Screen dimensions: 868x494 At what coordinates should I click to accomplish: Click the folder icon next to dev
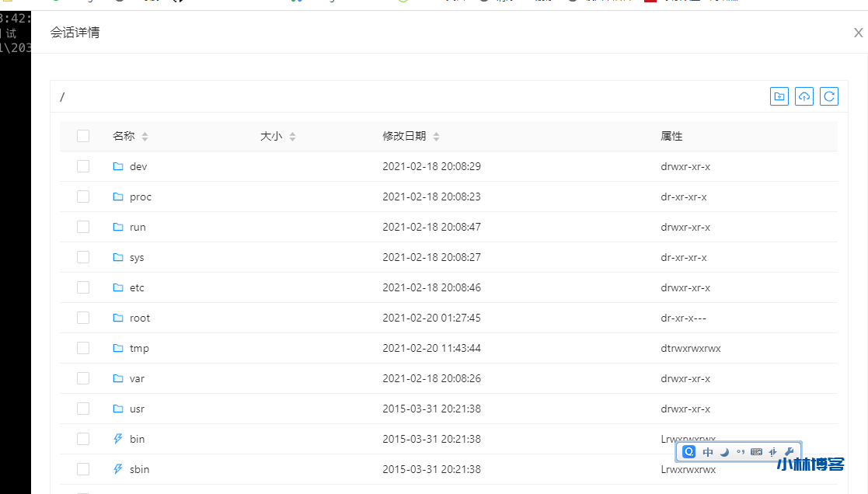[118, 166]
